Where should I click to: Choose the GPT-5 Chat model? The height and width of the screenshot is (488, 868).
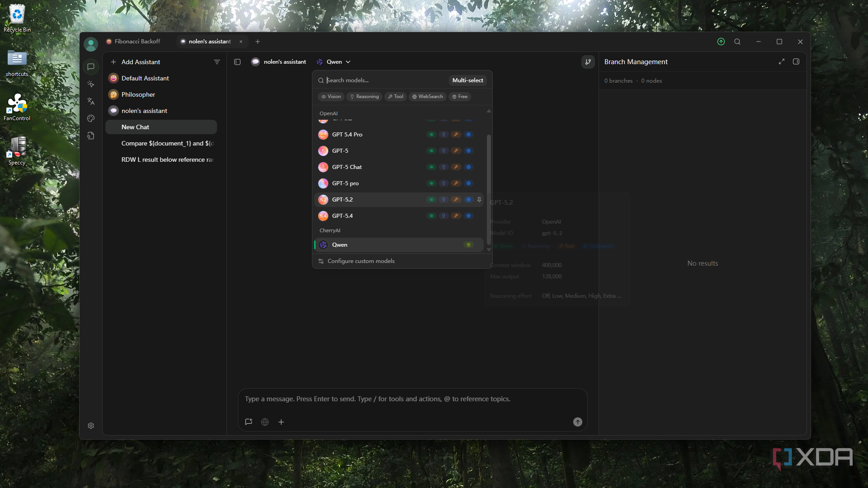(399, 167)
